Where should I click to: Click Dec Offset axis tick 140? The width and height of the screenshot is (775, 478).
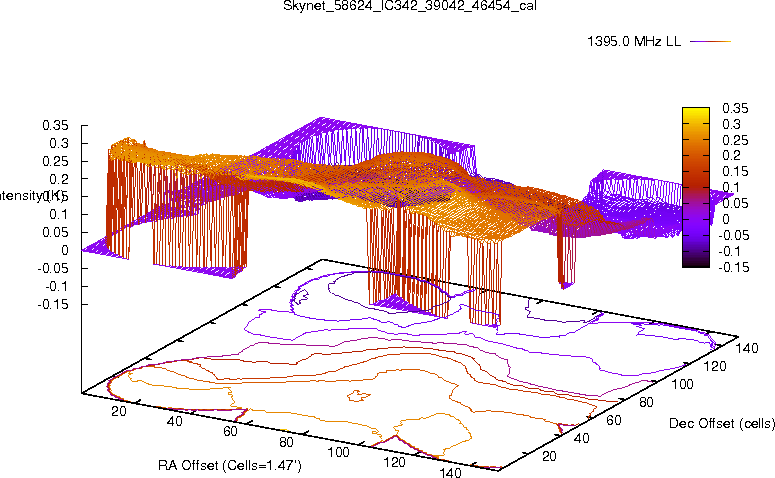[x=747, y=349]
